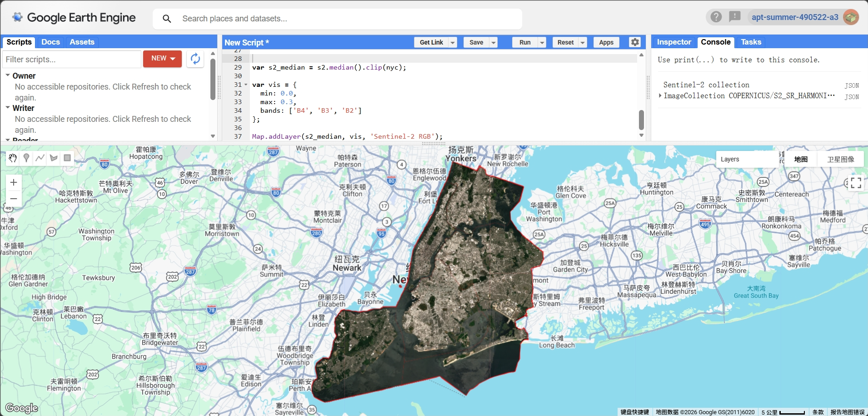The width and height of the screenshot is (868, 416).
Task: Click the Get Link button
Action: 431,42
